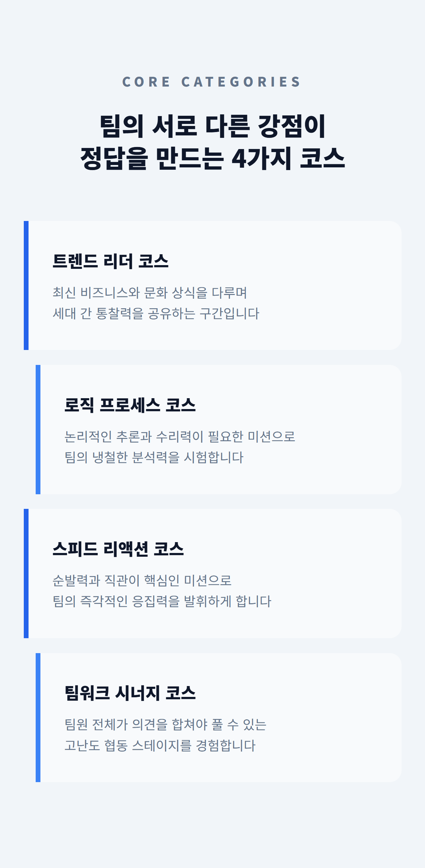Click the blue accent bar of the 트렌드 리더 card
Image resolution: width=425 pixels, height=868 pixels.
[26, 285]
